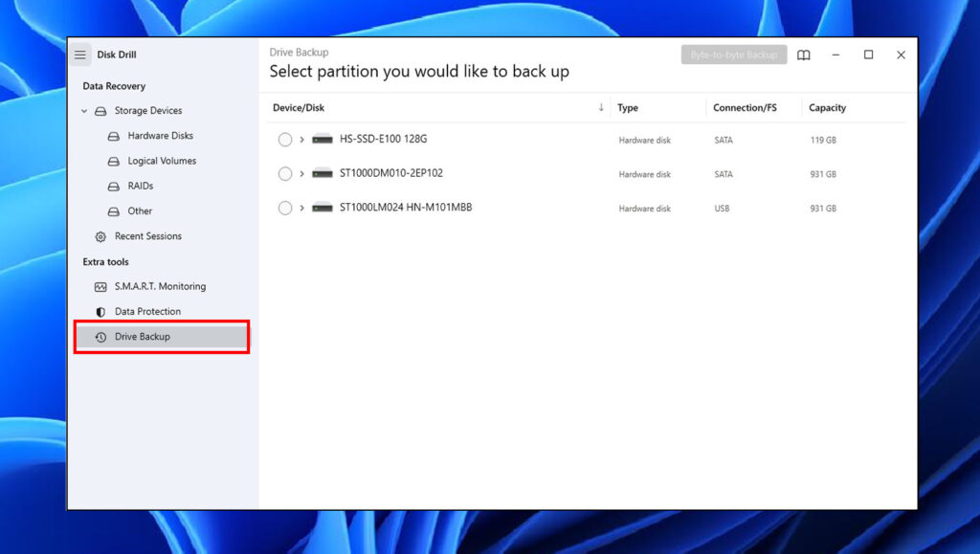Sort the list by the Device/Disk column
This screenshot has height=554, width=980.
pyautogui.click(x=299, y=107)
